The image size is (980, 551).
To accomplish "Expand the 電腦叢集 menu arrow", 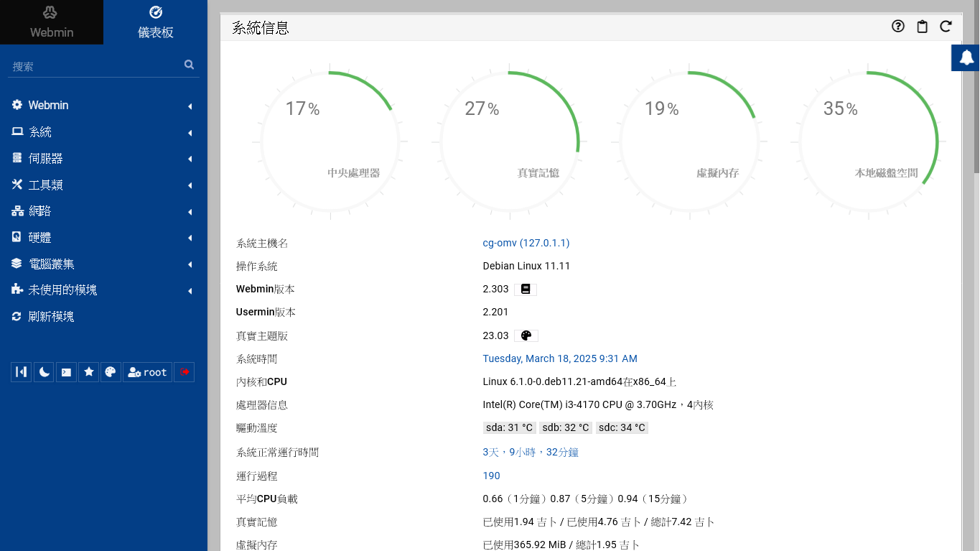I will pos(190,264).
